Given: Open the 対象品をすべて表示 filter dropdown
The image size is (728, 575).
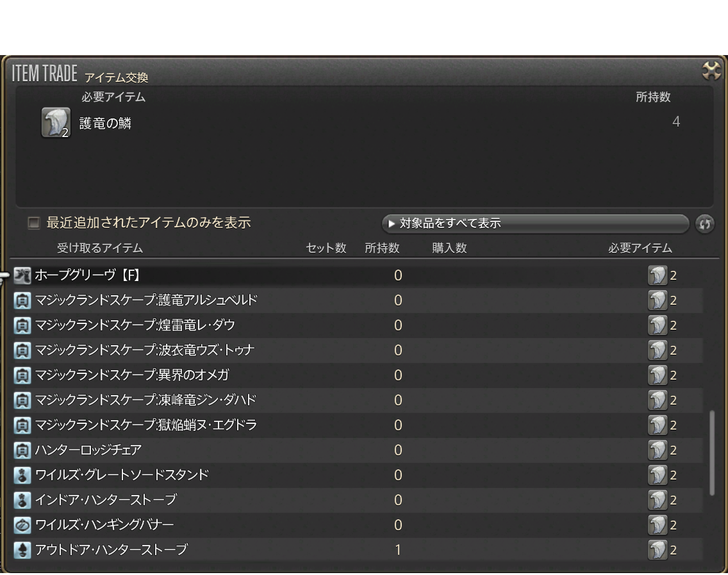Looking at the screenshot, I should coord(534,223).
